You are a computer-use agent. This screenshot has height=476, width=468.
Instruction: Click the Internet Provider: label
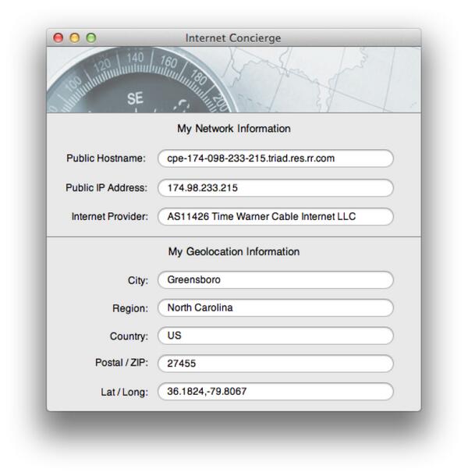[x=110, y=216]
